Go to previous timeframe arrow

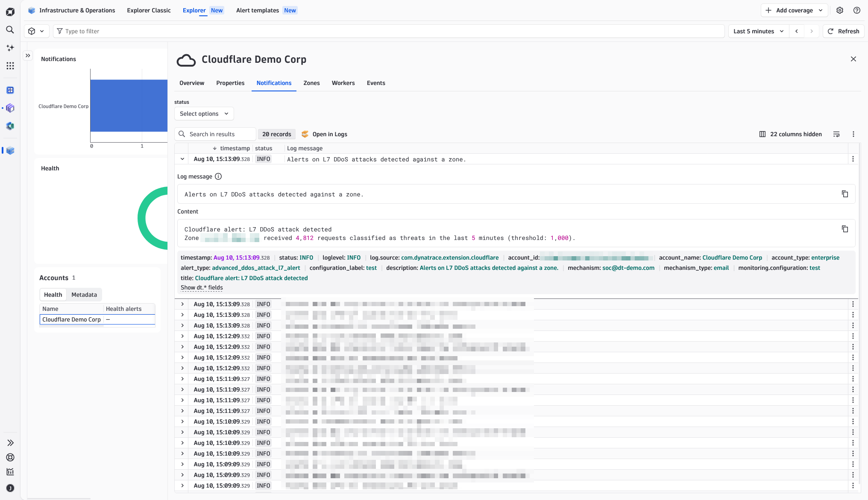point(797,31)
